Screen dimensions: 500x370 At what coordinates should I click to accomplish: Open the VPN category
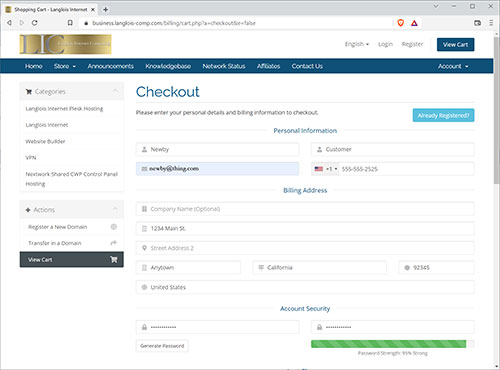click(x=31, y=158)
